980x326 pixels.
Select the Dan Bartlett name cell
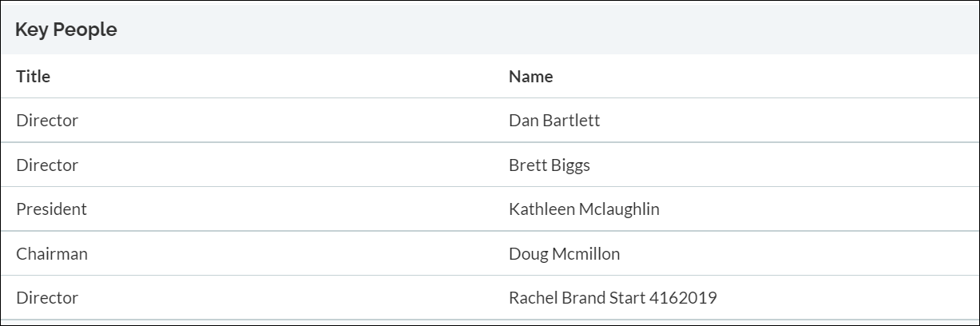click(x=553, y=121)
